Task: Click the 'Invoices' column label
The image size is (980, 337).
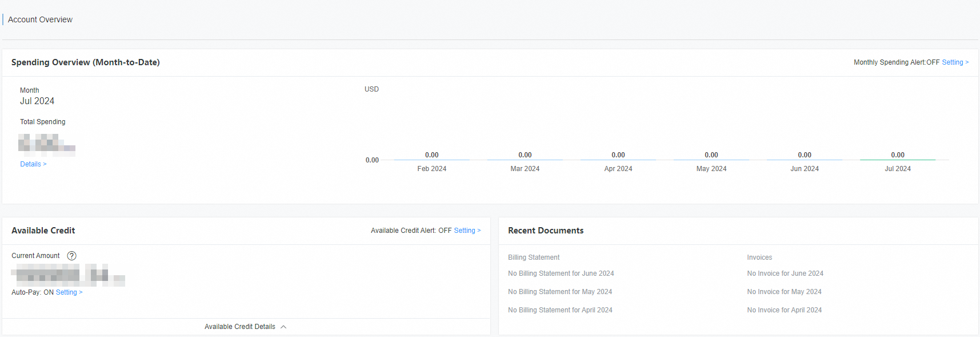Action: click(x=759, y=257)
